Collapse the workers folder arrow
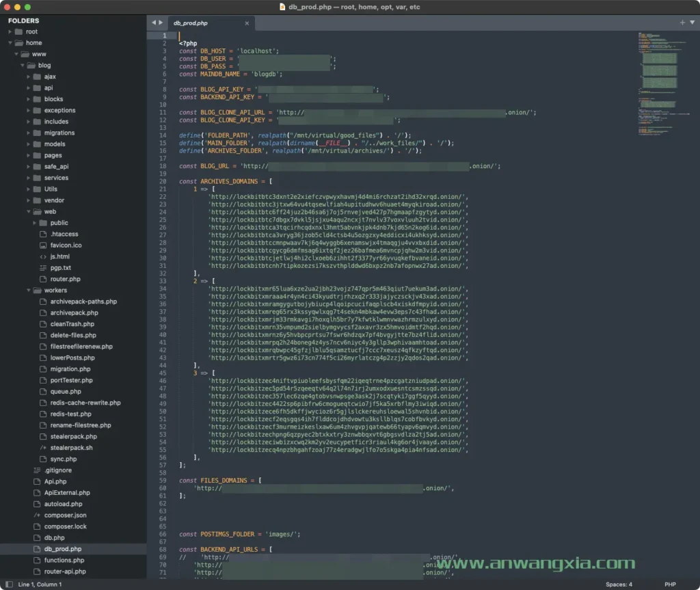 point(29,291)
